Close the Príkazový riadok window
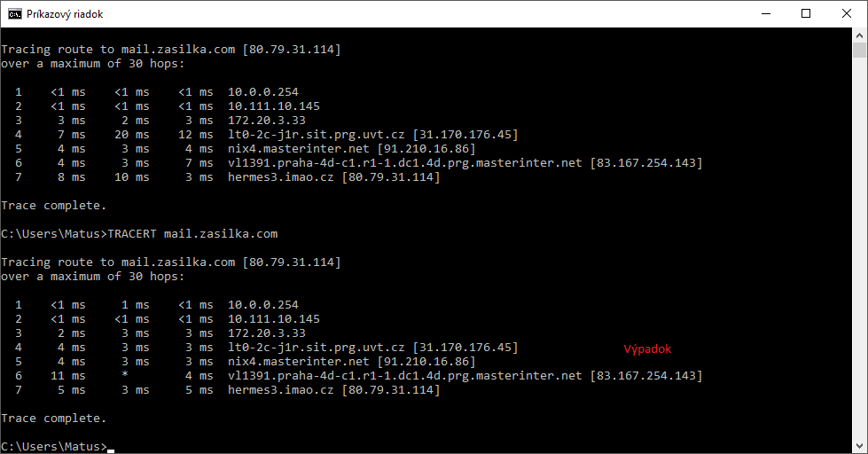This screenshot has width=868, height=454. pos(846,13)
